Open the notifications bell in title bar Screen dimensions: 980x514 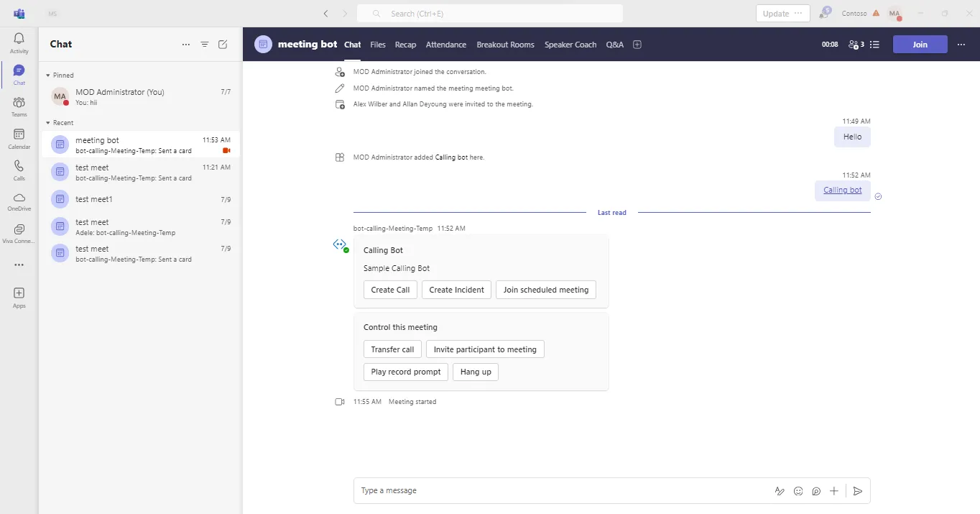[x=824, y=14]
